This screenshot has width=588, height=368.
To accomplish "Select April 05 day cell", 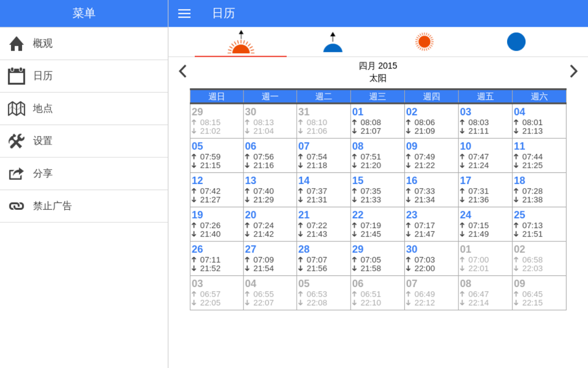I will [216, 155].
